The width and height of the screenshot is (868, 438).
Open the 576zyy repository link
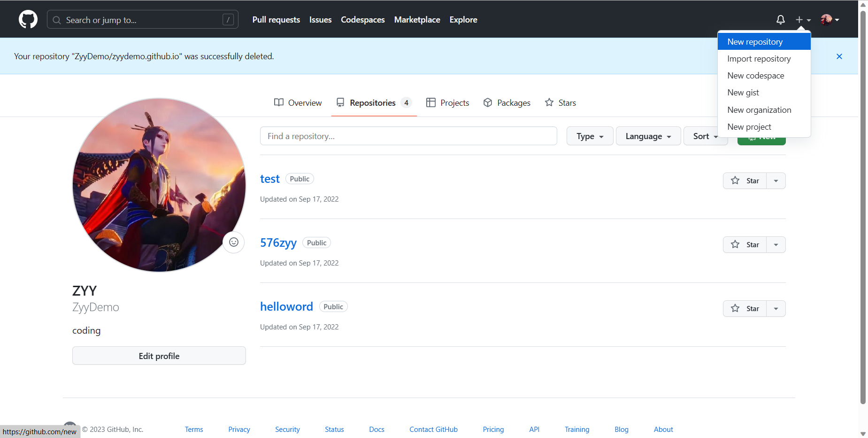(x=278, y=243)
